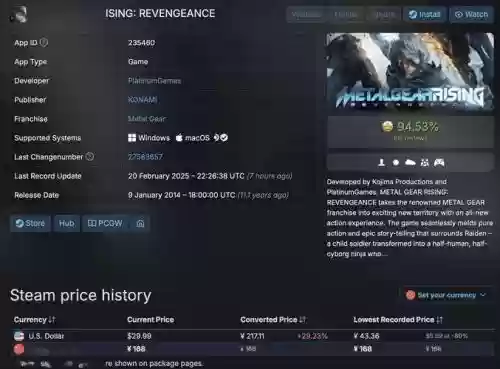
Task: Click the Current Price column header
Action: pyautogui.click(x=151, y=320)
